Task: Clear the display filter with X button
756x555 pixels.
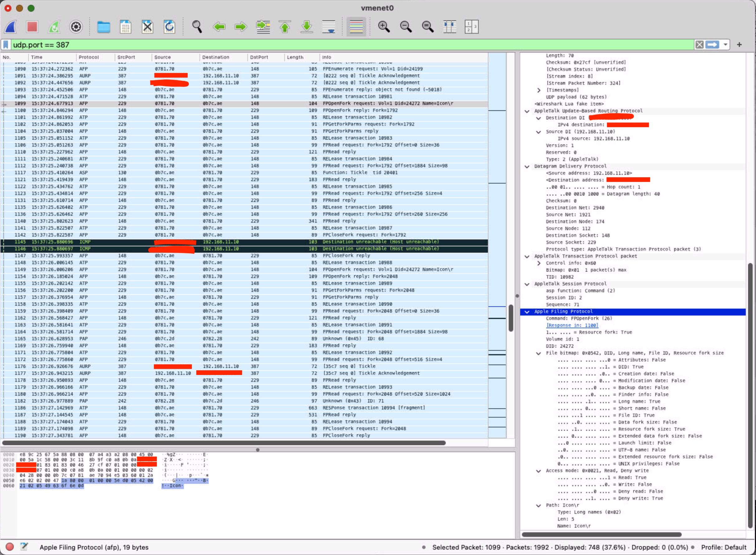Action: tap(699, 45)
